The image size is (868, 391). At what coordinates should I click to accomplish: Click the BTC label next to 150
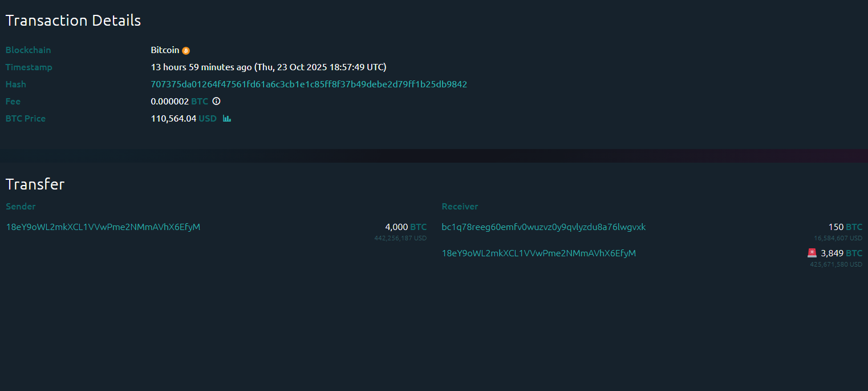coord(854,227)
